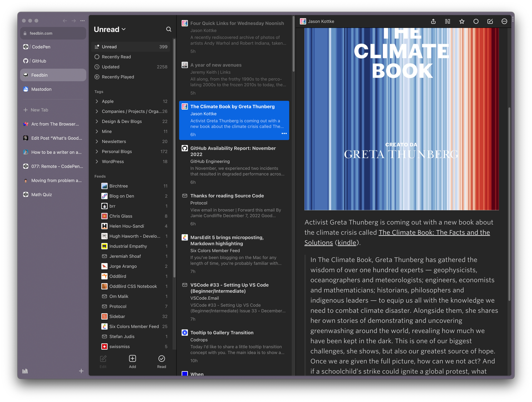This screenshot has width=532, height=402.
Task: Toggle star on the current article
Action: [462, 21]
